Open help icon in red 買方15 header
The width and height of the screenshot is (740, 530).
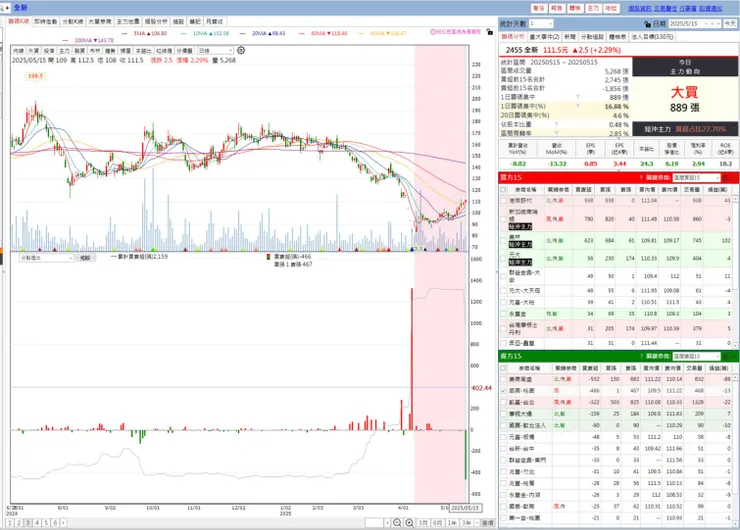(x=641, y=177)
